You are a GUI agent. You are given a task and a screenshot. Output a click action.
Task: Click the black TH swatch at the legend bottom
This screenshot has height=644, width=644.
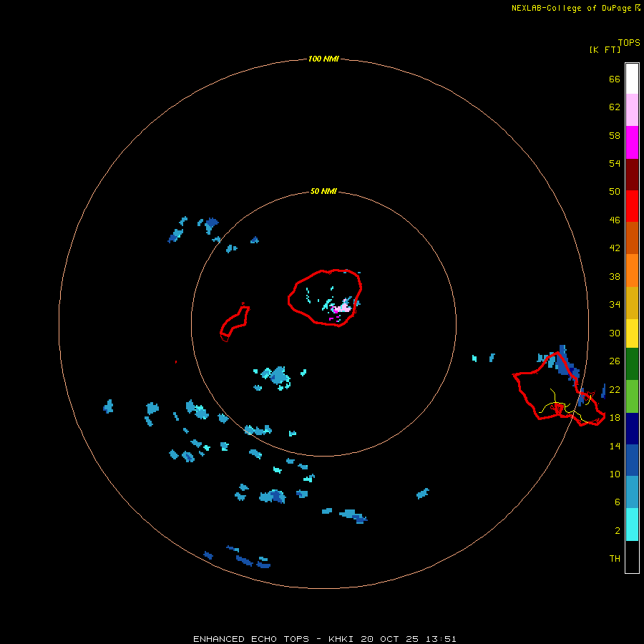(632, 557)
